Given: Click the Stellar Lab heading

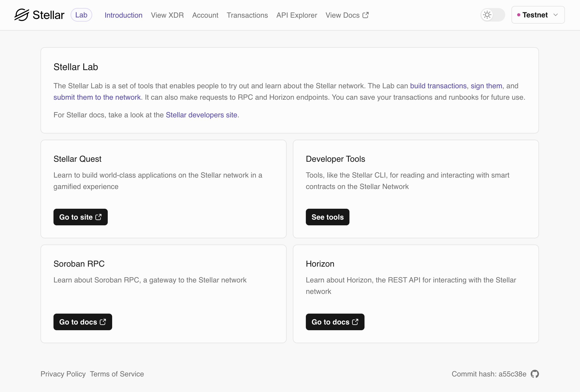Looking at the screenshot, I should point(76,67).
